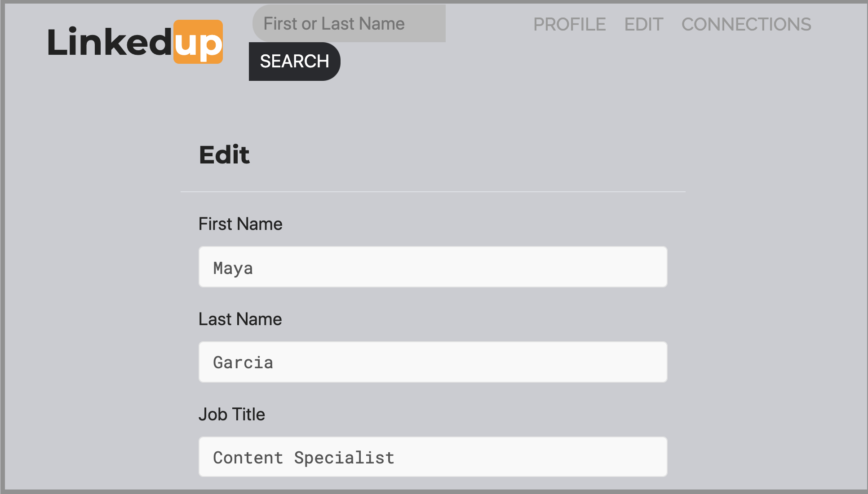Viewport: 868px width, 494px height.
Task: Click the First Name label
Action: point(241,224)
